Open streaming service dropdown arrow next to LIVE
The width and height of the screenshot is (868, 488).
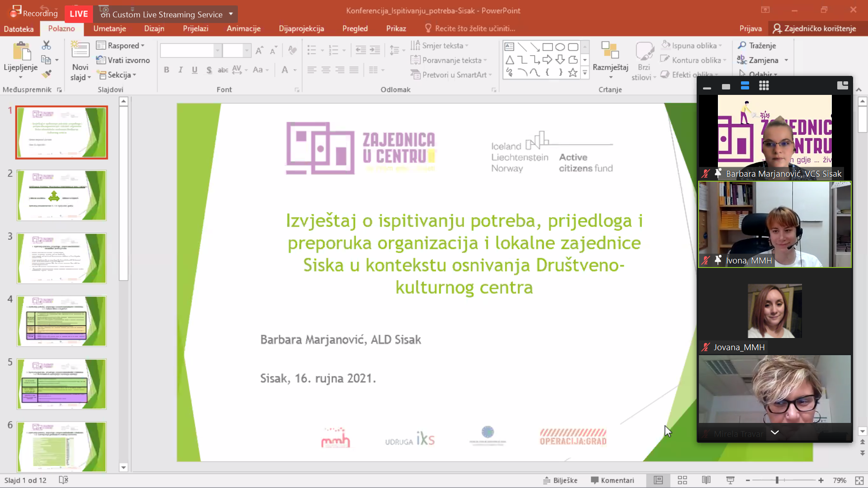[231, 14]
